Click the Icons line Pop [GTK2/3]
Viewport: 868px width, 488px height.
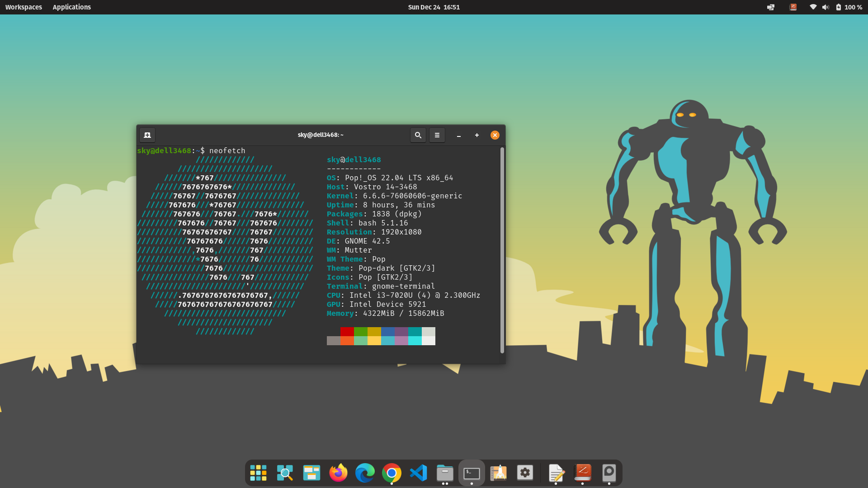(370, 277)
